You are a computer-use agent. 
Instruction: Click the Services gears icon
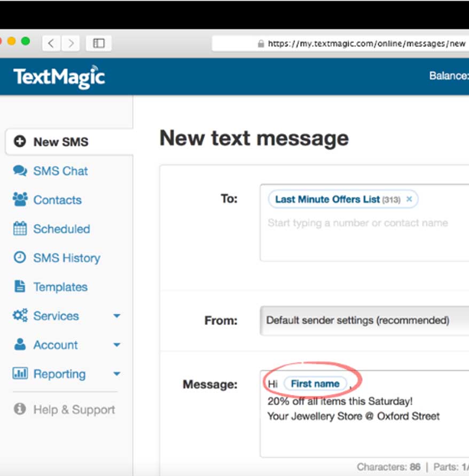click(x=20, y=316)
